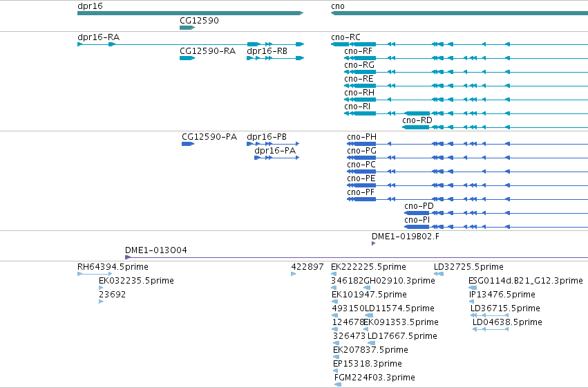The height and width of the screenshot is (388, 588).
Task: Select the DME1-013004 feature label
Action: point(156,250)
